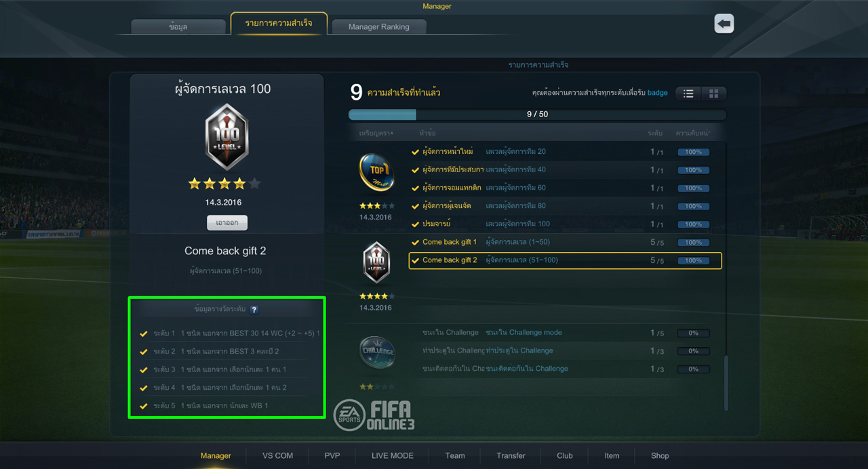Select the Come back gift 2 row
This screenshot has height=469, width=868.
point(564,260)
